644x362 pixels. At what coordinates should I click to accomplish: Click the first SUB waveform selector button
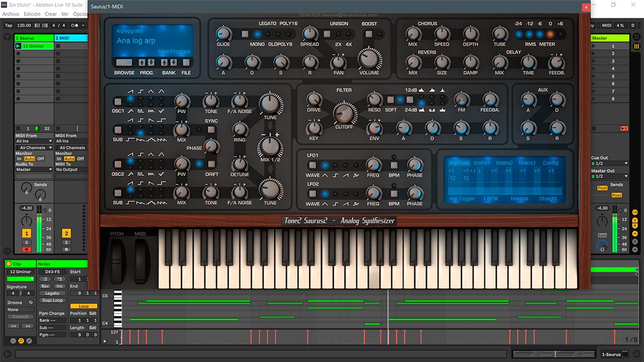point(118,130)
